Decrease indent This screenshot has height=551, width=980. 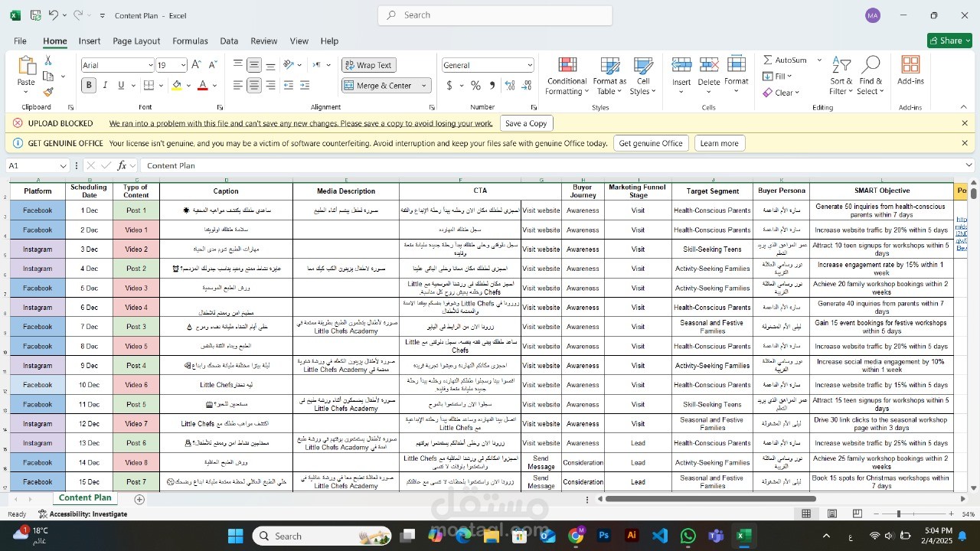[x=289, y=85]
